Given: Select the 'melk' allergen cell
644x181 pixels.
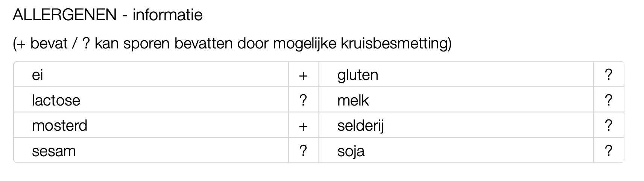Looking at the screenshot, I should click(x=353, y=100).
